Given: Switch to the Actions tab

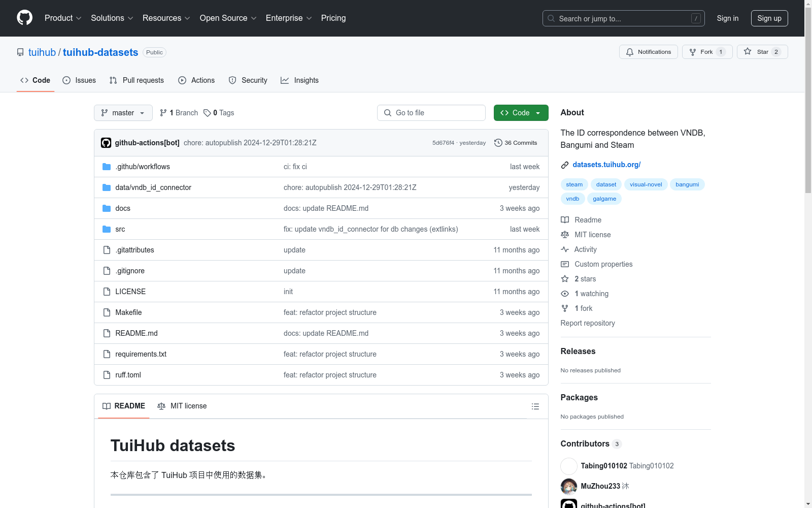Looking at the screenshot, I should (x=196, y=80).
